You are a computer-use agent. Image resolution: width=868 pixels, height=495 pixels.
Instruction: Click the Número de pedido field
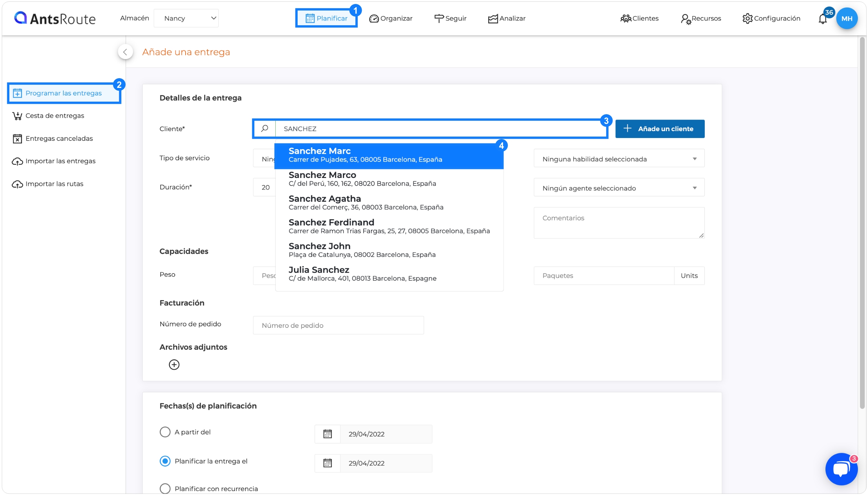(x=338, y=325)
